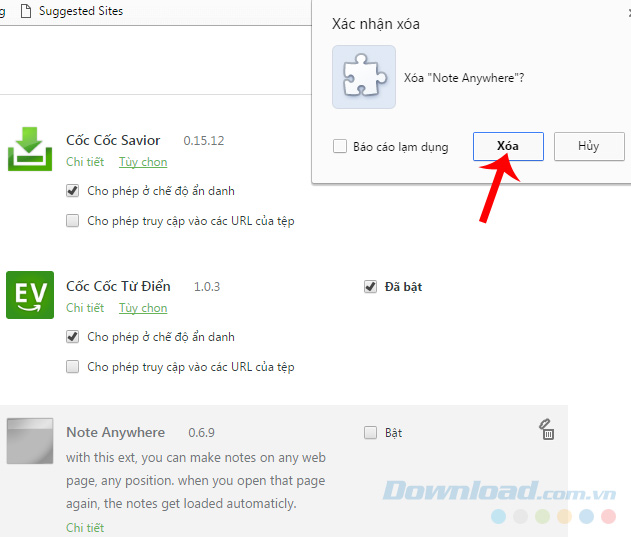The image size is (631, 537).
Task: Click version number 0.6.9
Action: click(x=201, y=433)
